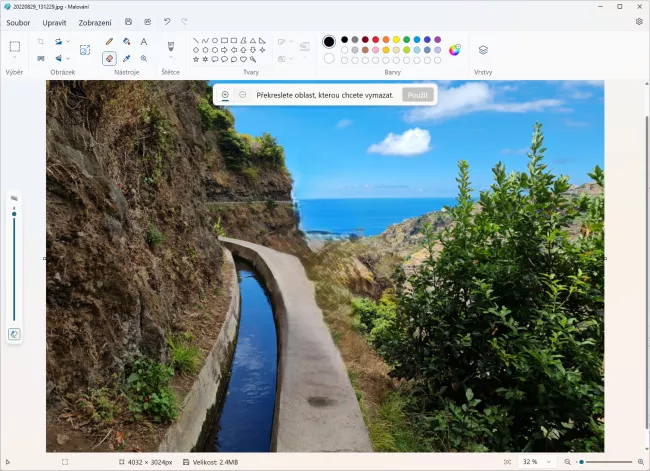Viewport: 650px width, 471px height.
Task: Toggle the auto-apply button below size slider
Action: tap(14, 334)
